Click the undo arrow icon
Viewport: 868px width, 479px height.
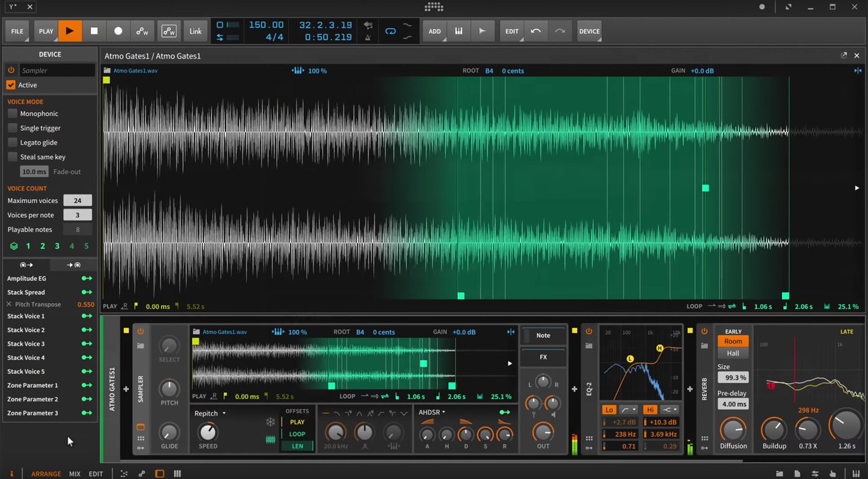click(x=536, y=31)
